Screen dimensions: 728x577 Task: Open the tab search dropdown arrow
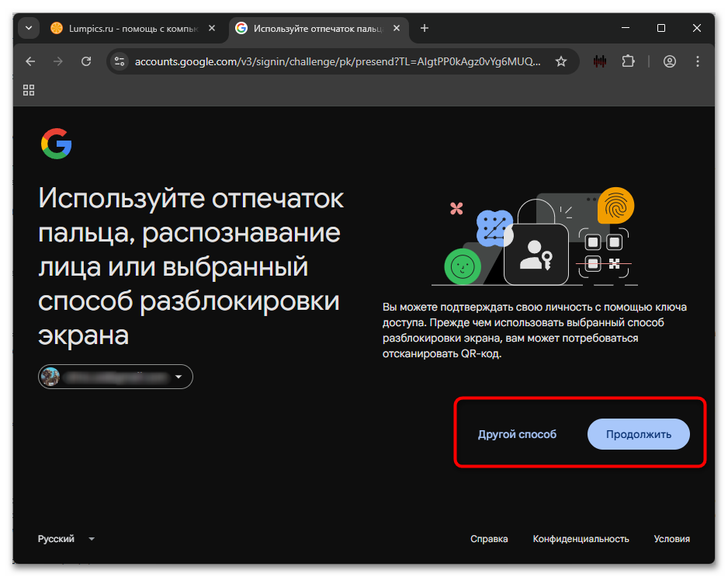29,28
